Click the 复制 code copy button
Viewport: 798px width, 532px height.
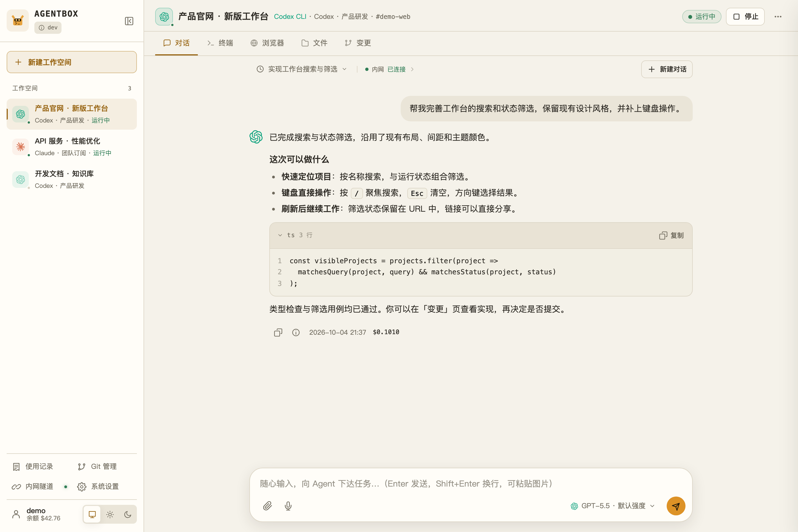tap(671, 236)
